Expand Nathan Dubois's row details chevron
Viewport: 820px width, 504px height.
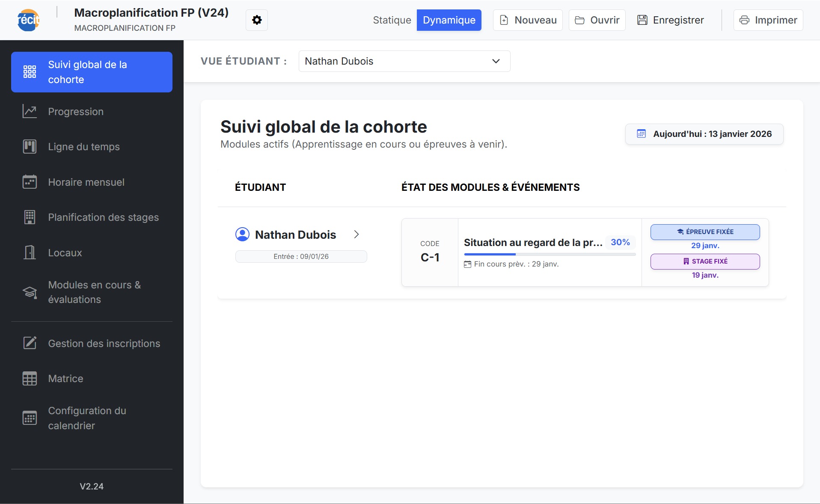click(357, 234)
